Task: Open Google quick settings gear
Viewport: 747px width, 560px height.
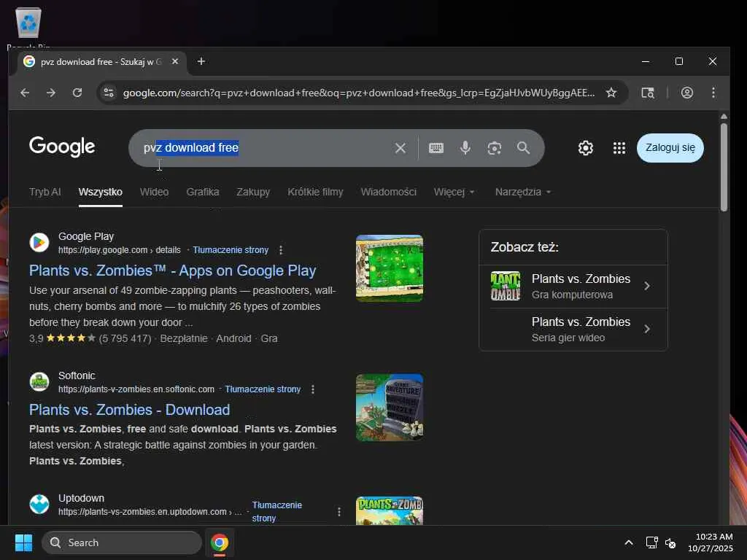Action: [586, 148]
